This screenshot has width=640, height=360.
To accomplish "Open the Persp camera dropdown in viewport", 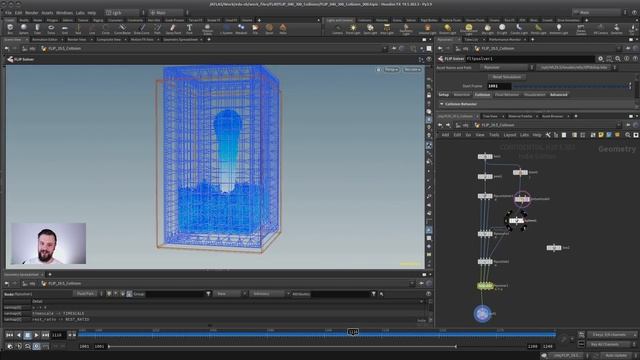I will click(391, 70).
